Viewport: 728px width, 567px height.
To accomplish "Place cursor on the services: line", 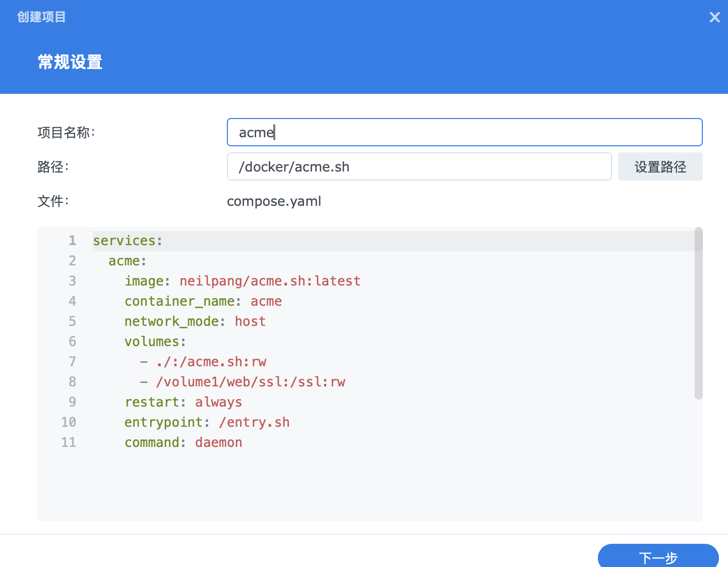I will [x=127, y=241].
